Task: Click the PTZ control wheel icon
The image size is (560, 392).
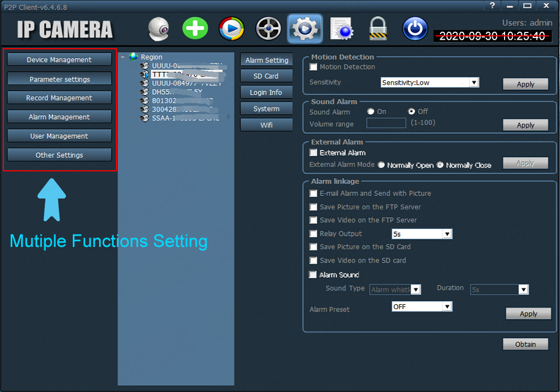Action: pyautogui.click(x=268, y=28)
